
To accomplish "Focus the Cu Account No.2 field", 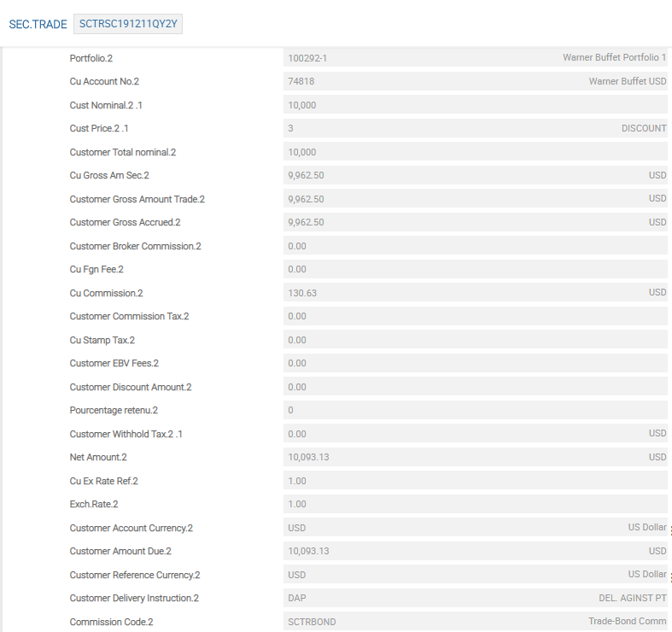I will point(475,81).
